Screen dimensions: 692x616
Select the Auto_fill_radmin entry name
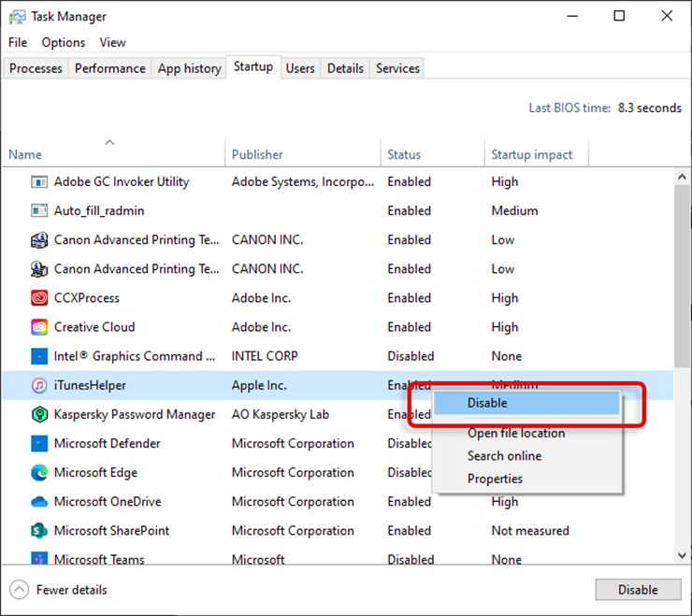[99, 211]
